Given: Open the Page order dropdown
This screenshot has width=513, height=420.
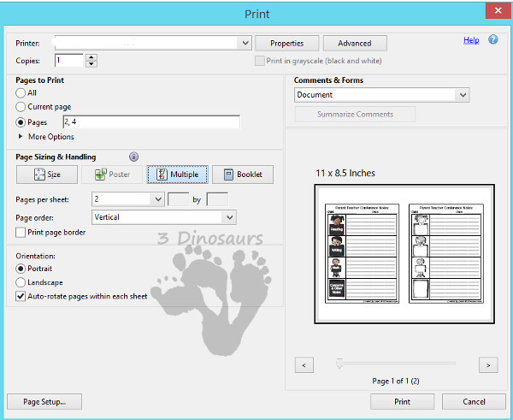Looking at the screenshot, I should pos(228,217).
